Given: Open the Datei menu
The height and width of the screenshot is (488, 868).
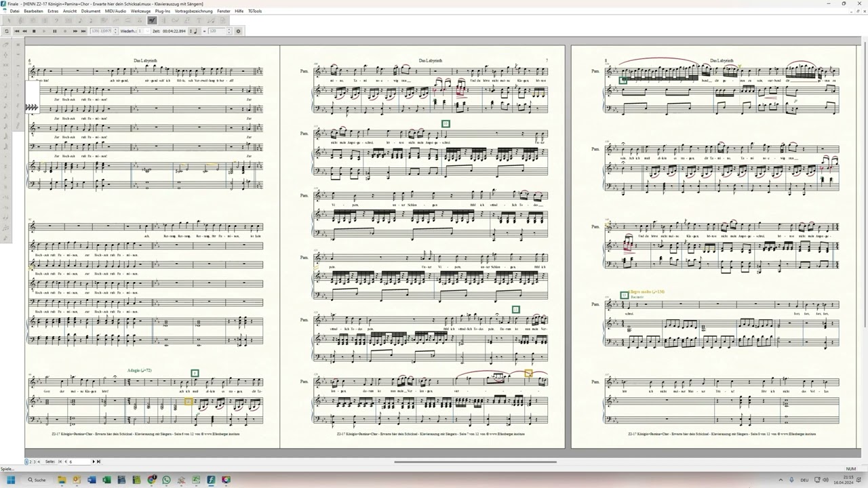Looking at the screenshot, I should pos(14,12).
